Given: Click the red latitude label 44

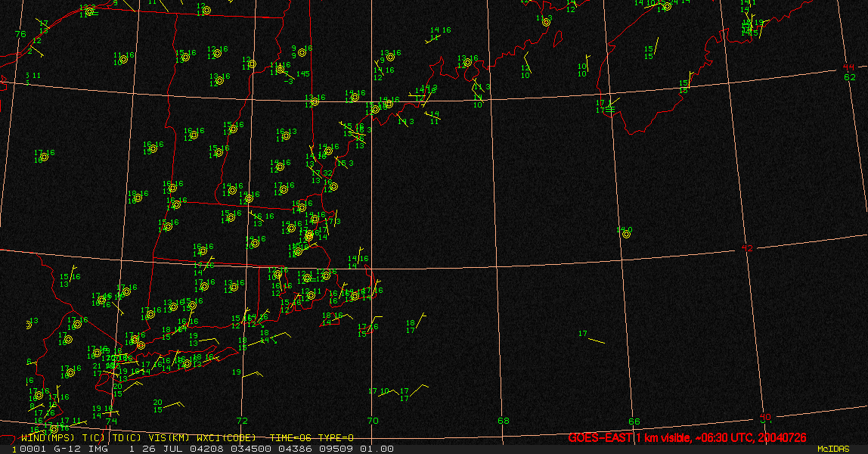Looking at the screenshot, I should 848,67.
